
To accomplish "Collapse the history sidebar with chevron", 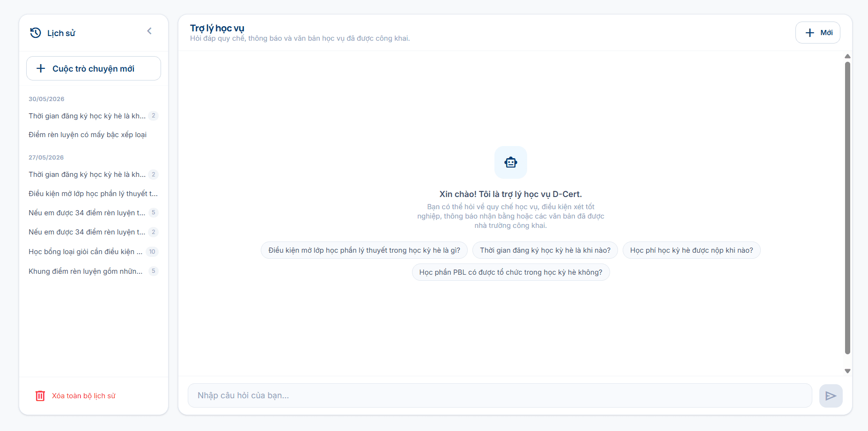I will point(149,31).
